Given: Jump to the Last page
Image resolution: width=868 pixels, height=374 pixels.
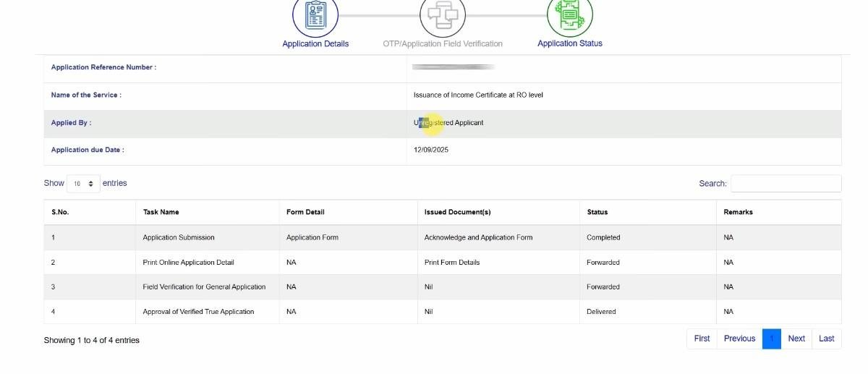Looking at the screenshot, I should tap(826, 339).
